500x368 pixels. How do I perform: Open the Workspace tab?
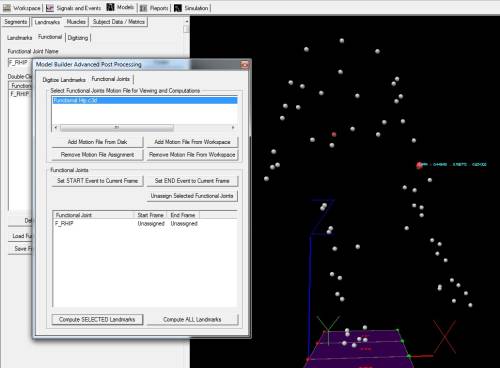click(x=22, y=8)
